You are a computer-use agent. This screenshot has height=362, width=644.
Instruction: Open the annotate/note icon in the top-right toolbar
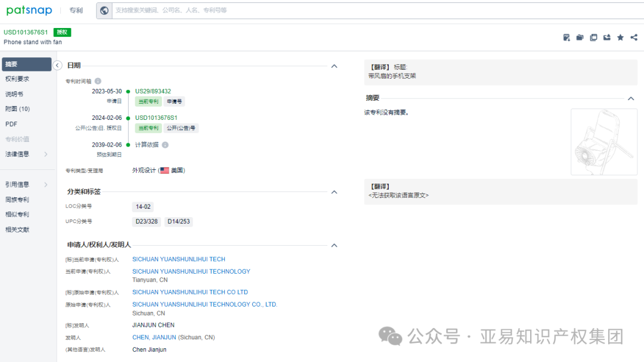566,38
